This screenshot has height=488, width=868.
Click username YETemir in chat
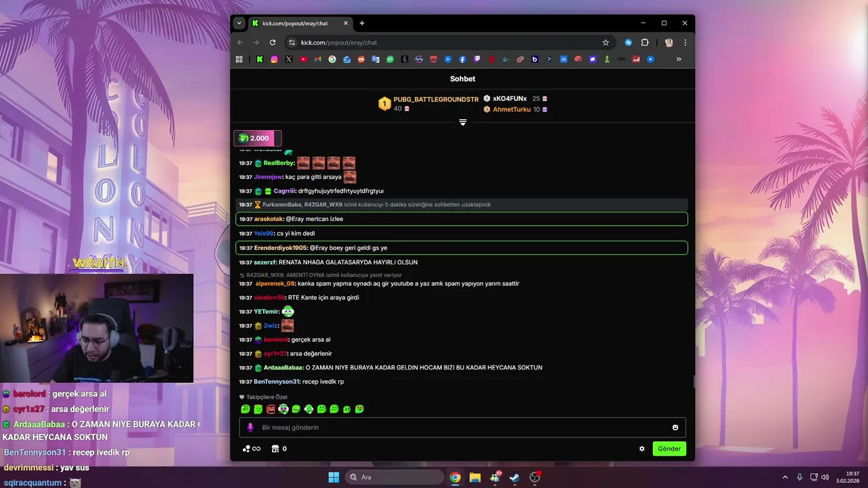[x=266, y=311]
